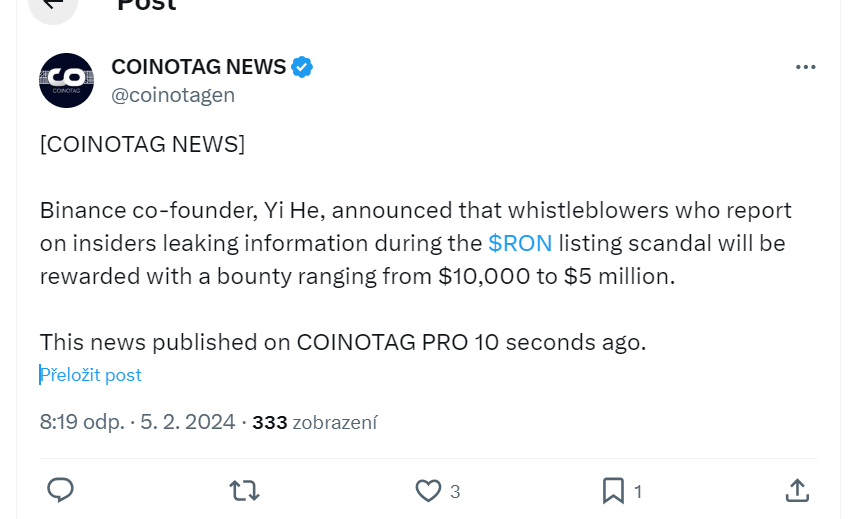Click the Přeložit post translate link
848x519 pixels.
tap(91, 375)
